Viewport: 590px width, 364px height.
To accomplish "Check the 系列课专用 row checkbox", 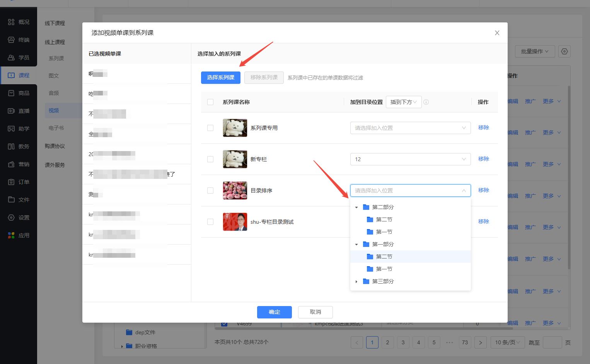I will coord(210,128).
